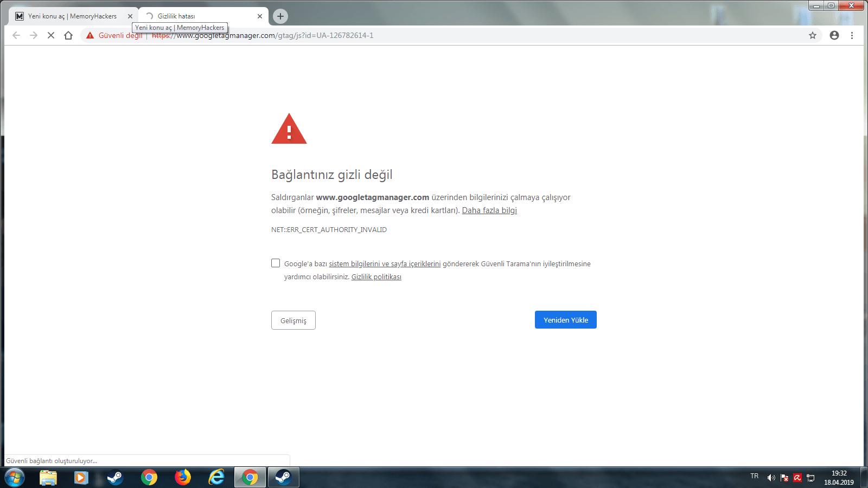Image resolution: width=868 pixels, height=488 pixels.
Task: Open the volume speaker tray icon
Action: point(771,478)
